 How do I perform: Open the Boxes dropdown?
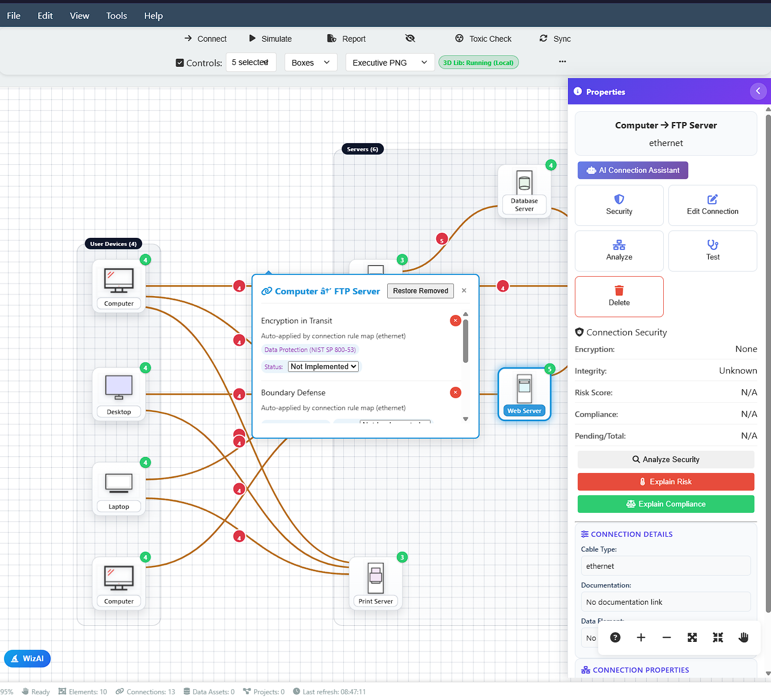pos(310,63)
